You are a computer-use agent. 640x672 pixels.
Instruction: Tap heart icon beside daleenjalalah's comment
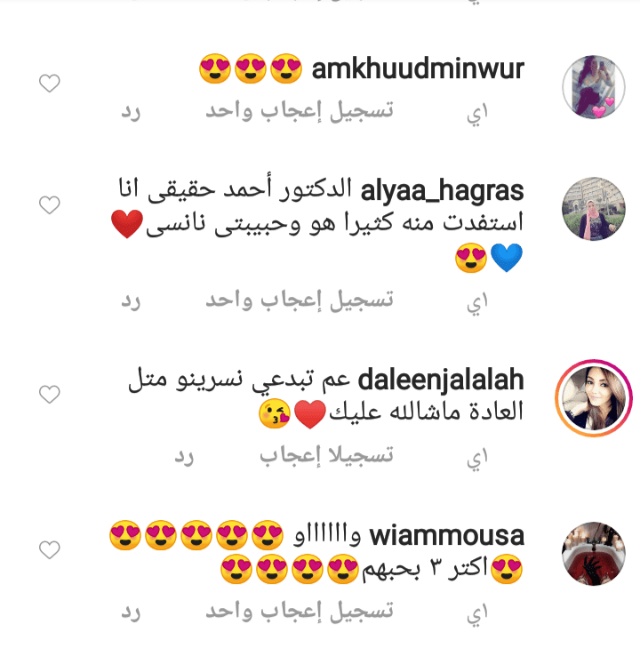(x=49, y=394)
